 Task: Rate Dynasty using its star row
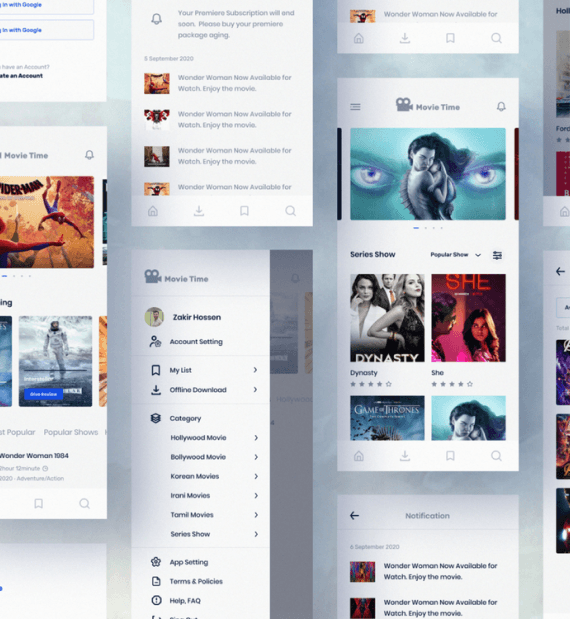(371, 384)
